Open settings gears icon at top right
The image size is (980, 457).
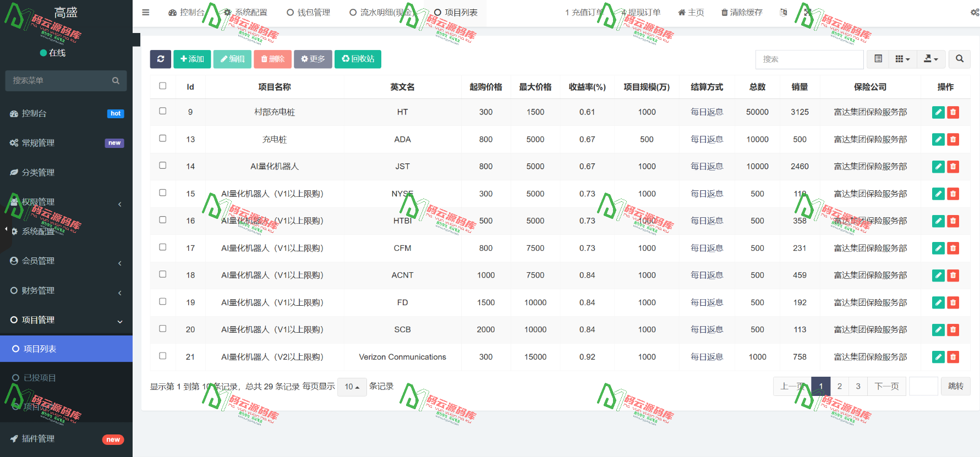coord(974,12)
